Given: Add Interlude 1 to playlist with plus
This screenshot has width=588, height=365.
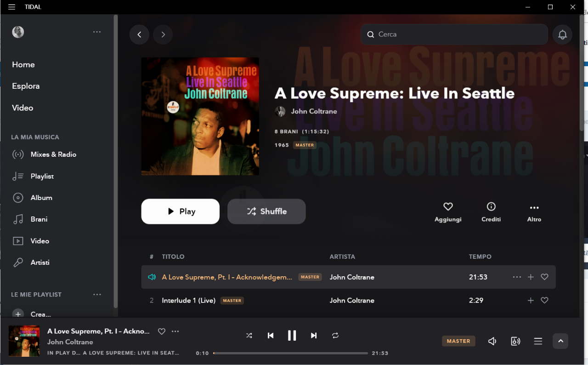Looking at the screenshot, I should click(x=531, y=300).
